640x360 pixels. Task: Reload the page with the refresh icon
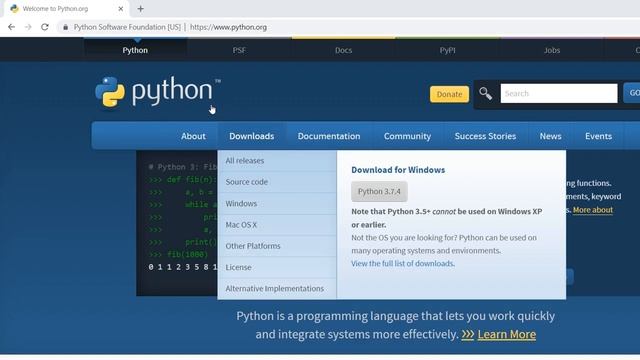(x=45, y=27)
